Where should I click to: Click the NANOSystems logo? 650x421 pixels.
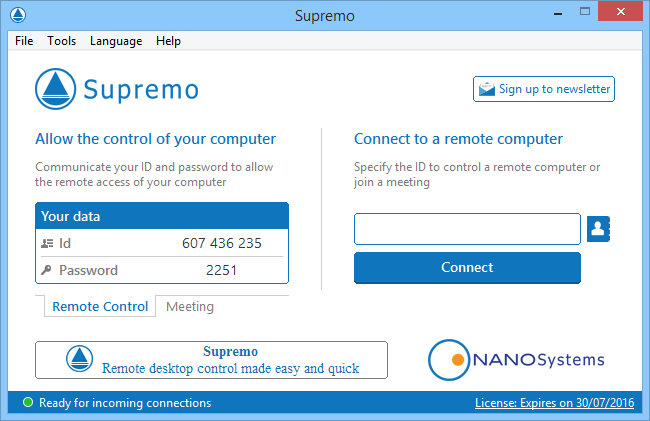click(516, 359)
